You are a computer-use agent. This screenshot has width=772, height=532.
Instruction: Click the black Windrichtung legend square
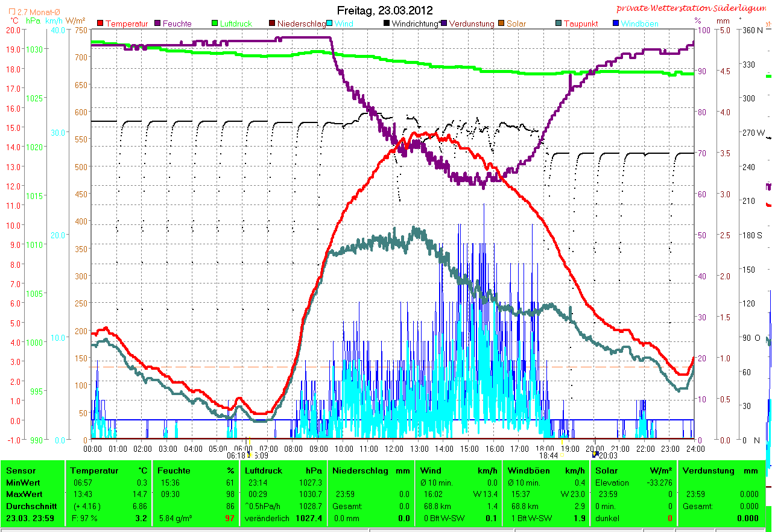tap(387, 24)
